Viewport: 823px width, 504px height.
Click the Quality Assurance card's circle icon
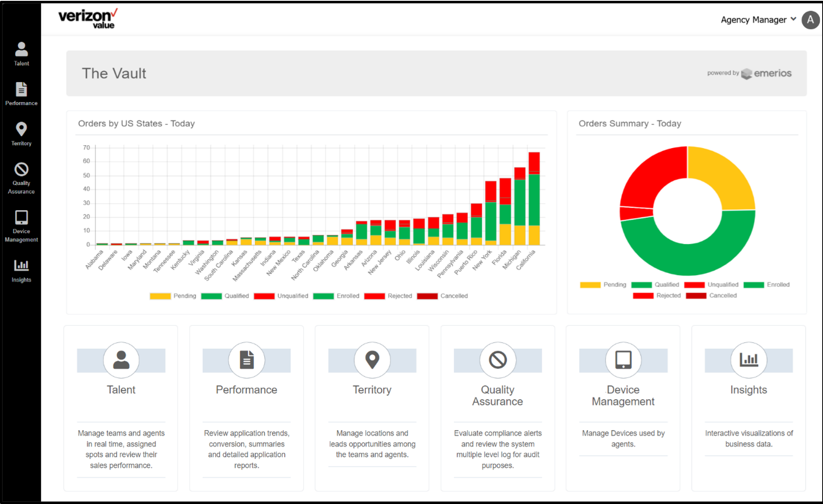coord(498,360)
